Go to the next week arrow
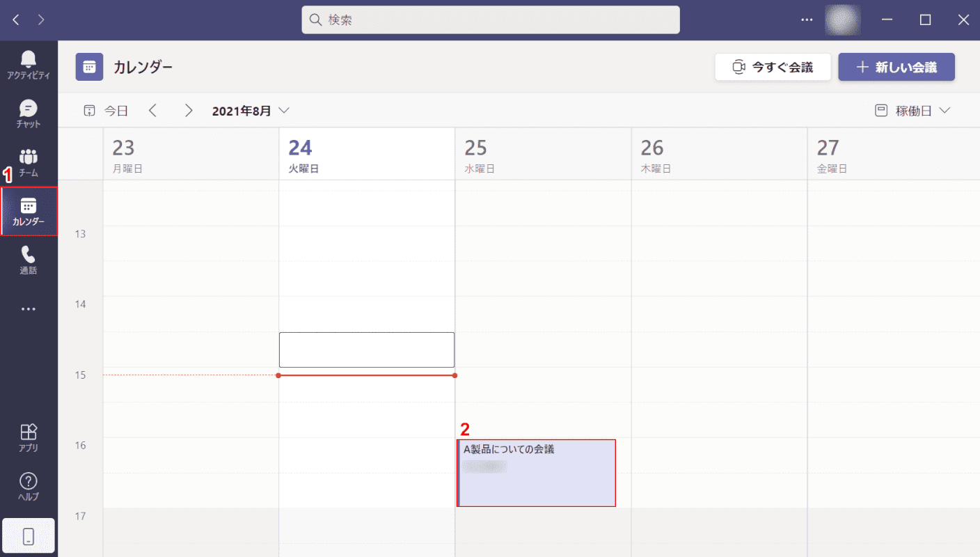980x557 pixels. point(188,110)
